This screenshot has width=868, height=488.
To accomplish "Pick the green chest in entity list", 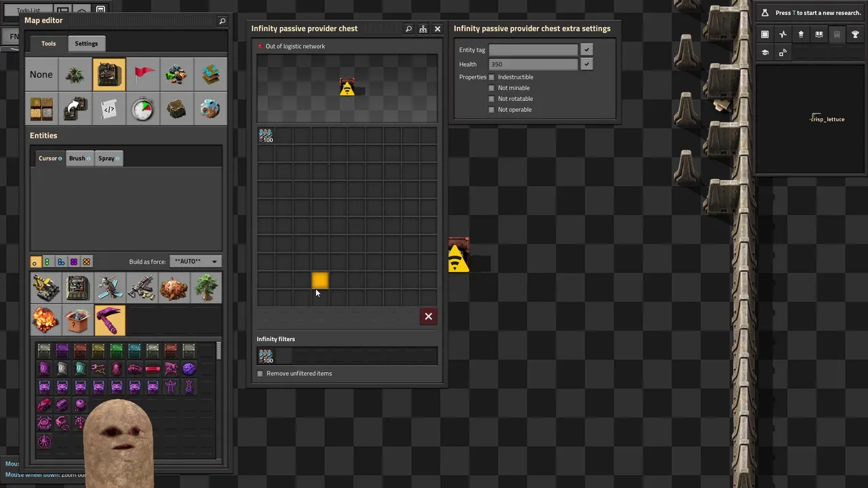I will click(x=117, y=350).
